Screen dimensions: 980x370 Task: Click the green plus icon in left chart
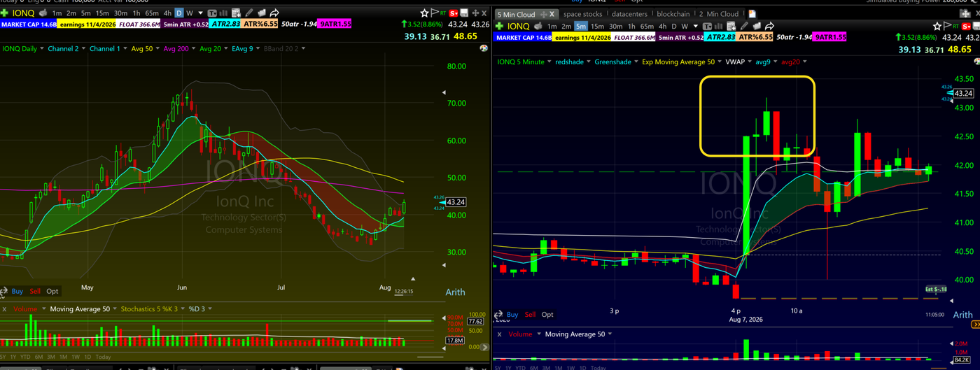pos(5,13)
